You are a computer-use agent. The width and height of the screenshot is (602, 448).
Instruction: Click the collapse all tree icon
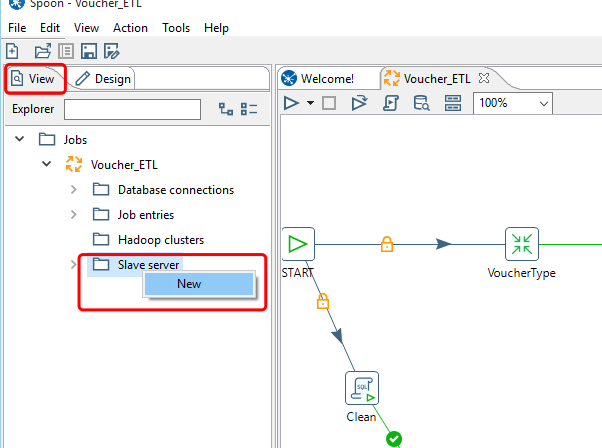point(249,109)
